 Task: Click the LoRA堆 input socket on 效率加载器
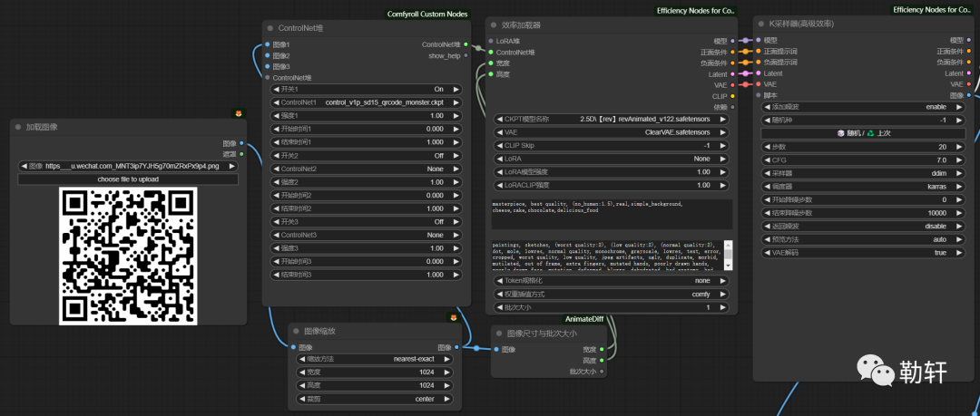coord(491,41)
